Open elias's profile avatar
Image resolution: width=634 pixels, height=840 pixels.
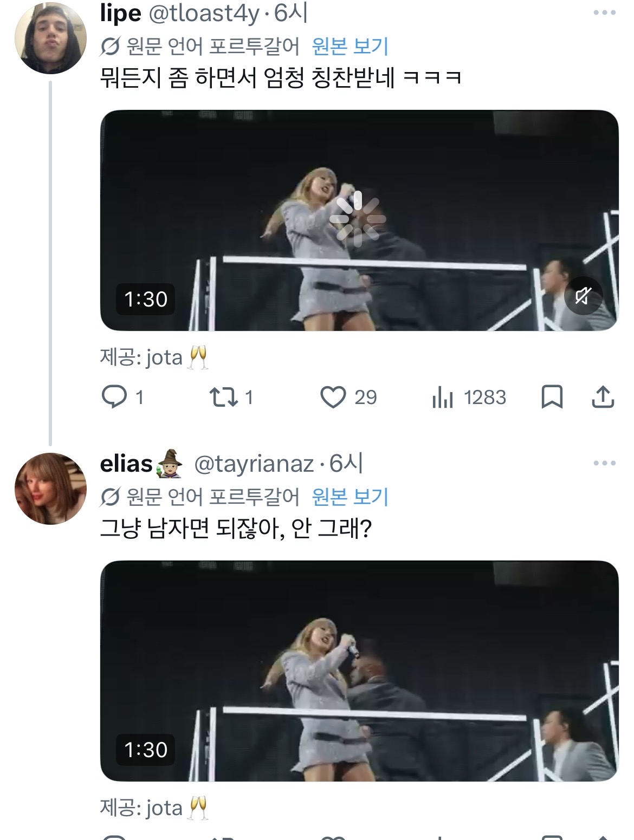(x=50, y=489)
